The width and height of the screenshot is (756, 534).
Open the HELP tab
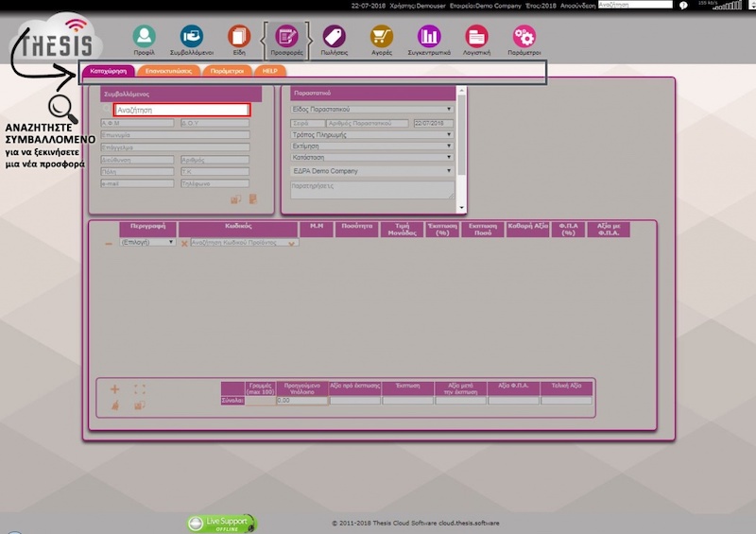coord(269,71)
